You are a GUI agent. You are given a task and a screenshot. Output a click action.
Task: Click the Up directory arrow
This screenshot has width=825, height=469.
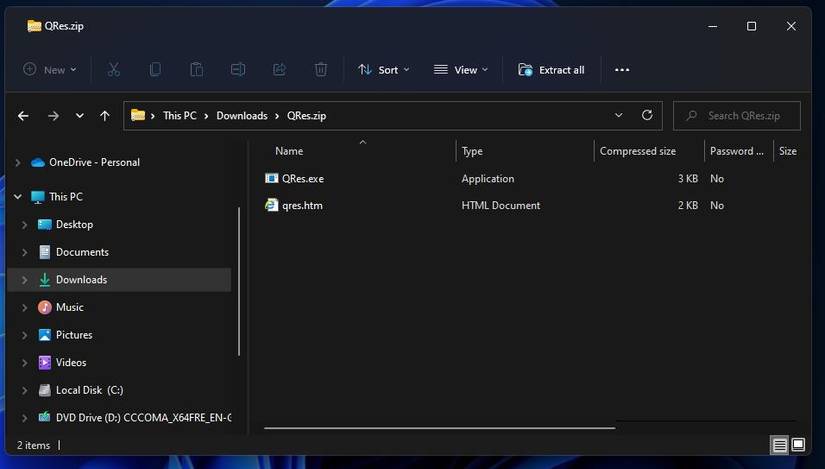tap(105, 116)
